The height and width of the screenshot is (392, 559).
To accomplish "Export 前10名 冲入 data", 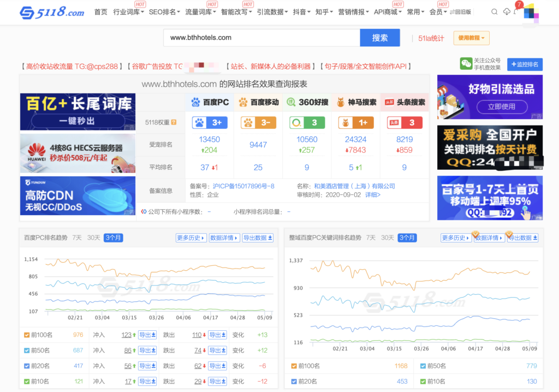I will tap(147, 381).
